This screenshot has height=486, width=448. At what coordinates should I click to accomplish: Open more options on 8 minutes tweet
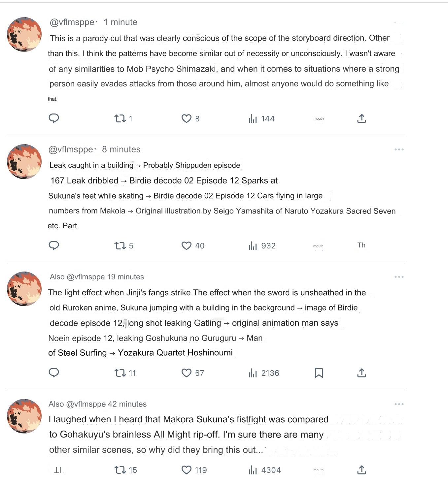pyautogui.click(x=399, y=149)
